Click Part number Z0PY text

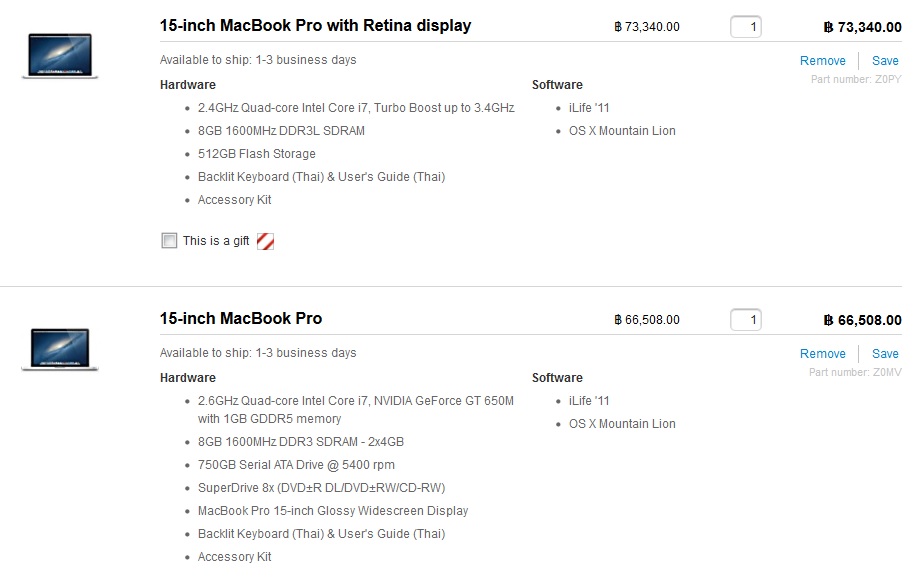click(856, 80)
